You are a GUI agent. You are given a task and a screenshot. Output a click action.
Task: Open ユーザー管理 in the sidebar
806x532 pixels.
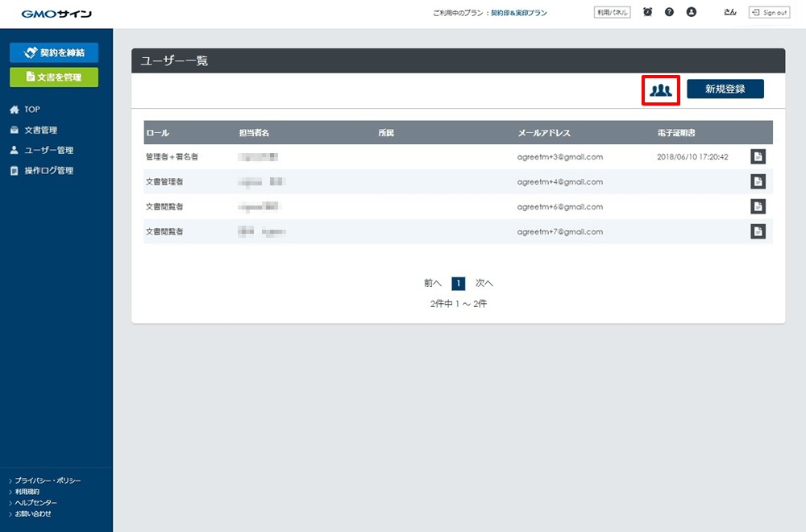point(49,150)
